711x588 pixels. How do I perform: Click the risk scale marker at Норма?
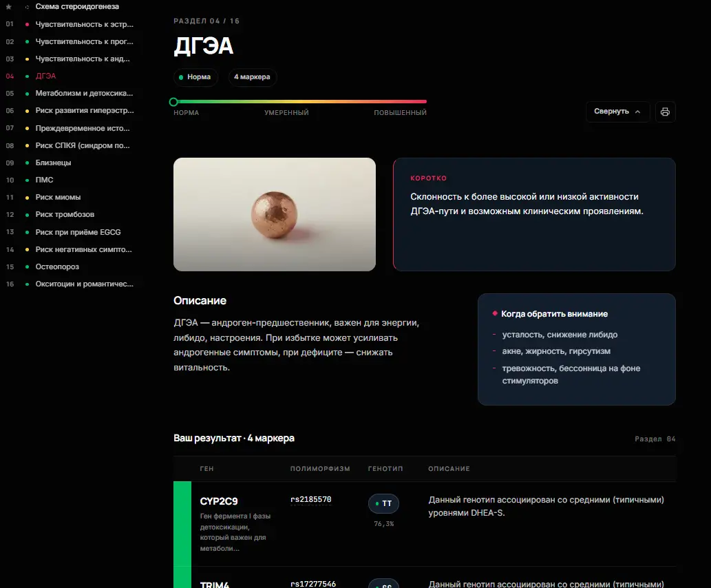(x=173, y=102)
